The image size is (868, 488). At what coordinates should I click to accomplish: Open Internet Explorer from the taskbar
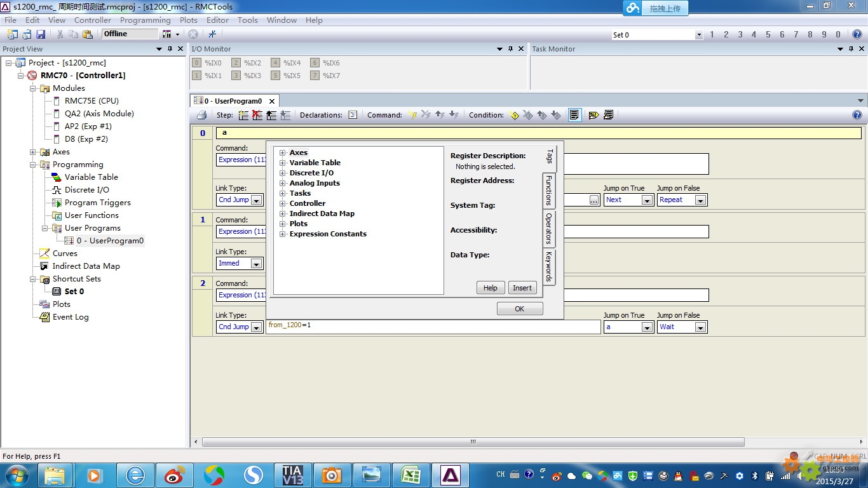click(135, 475)
